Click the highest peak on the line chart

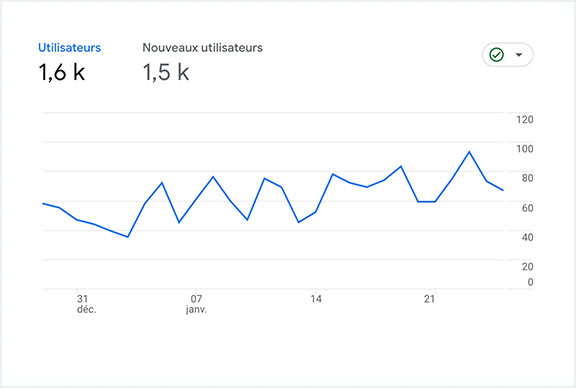(469, 152)
